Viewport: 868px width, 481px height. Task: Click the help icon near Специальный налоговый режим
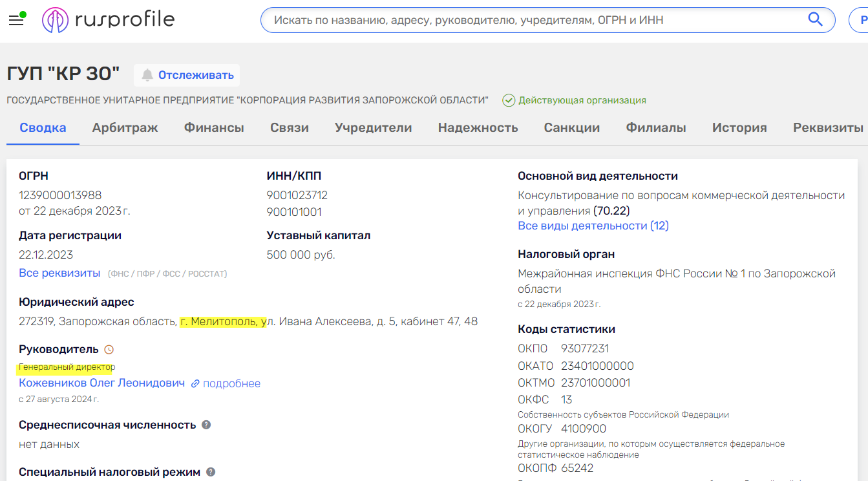point(211,472)
